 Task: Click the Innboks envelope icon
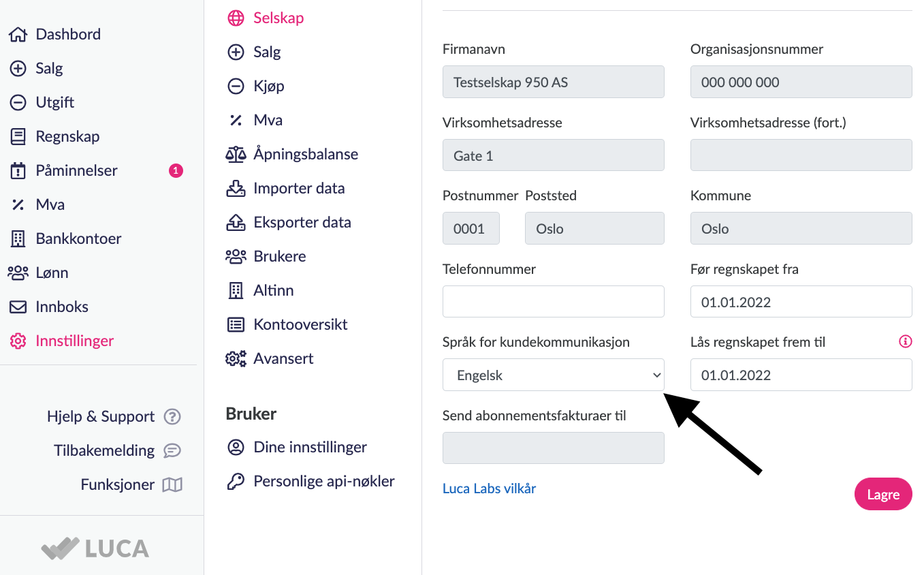18,307
